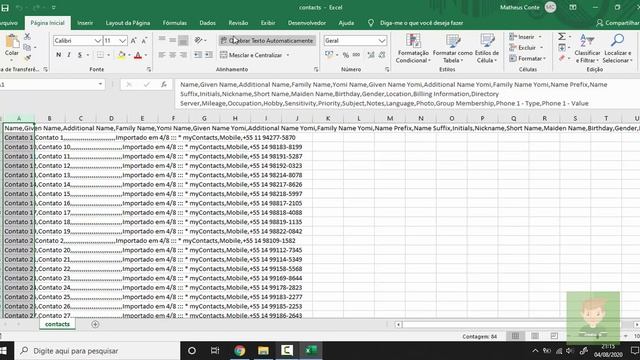Image resolution: width=640 pixels, height=360 pixels.
Task: Open File Explorer from the taskbar
Action: (x=263, y=351)
